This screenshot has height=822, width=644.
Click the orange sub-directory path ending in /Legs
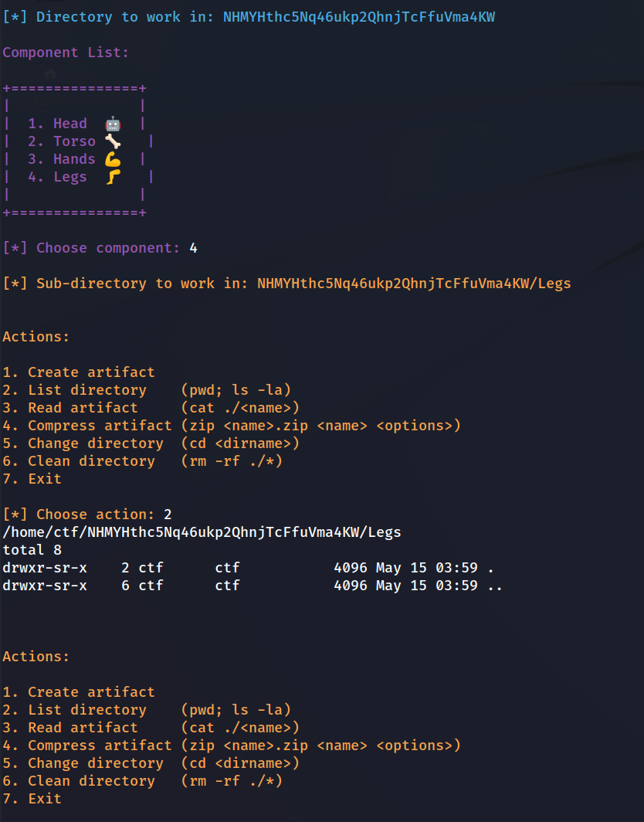tap(414, 284)
